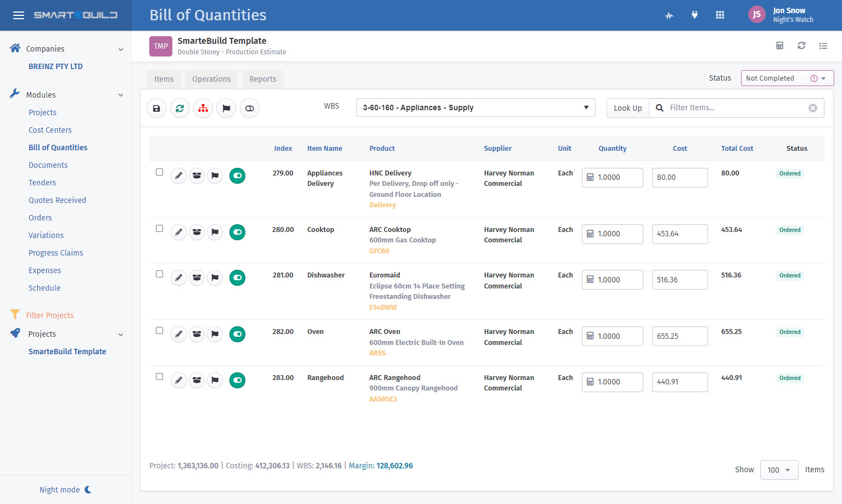
Task: Click the pencil edit icon for Cooktop
Action: (178, 233)
